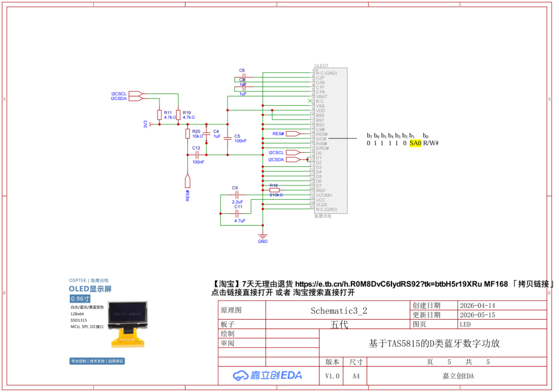Click the GND ground symbol
This screenshot has width=559, height=392.
[263, 237]
